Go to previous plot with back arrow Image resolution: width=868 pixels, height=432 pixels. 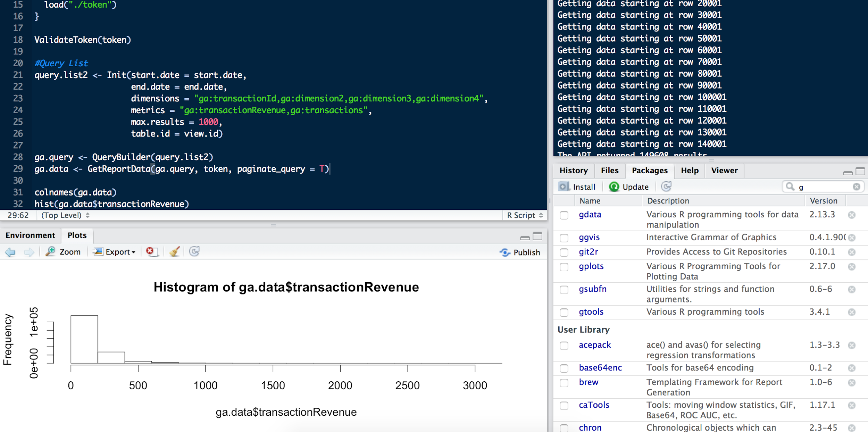(x=10, y=252)
